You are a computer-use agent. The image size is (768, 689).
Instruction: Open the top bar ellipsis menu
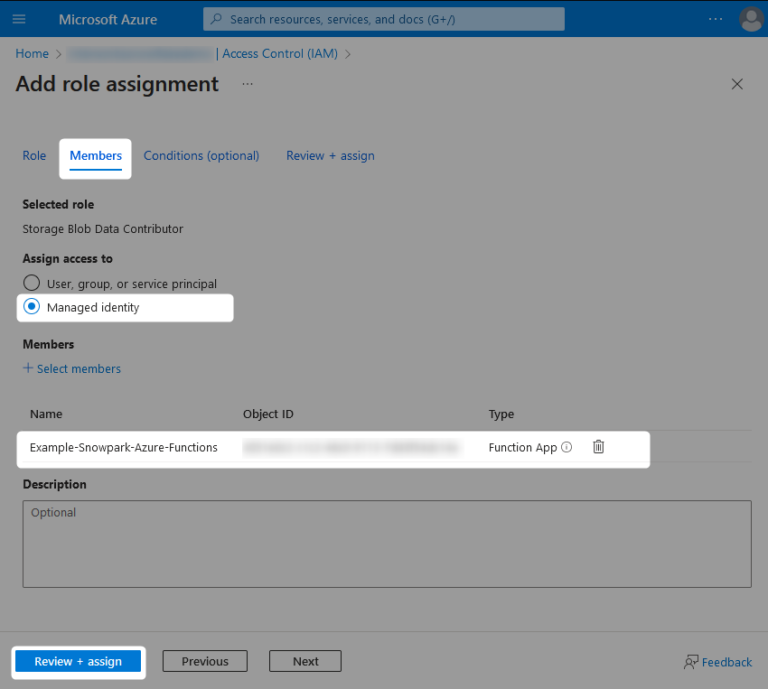(715, 19)
